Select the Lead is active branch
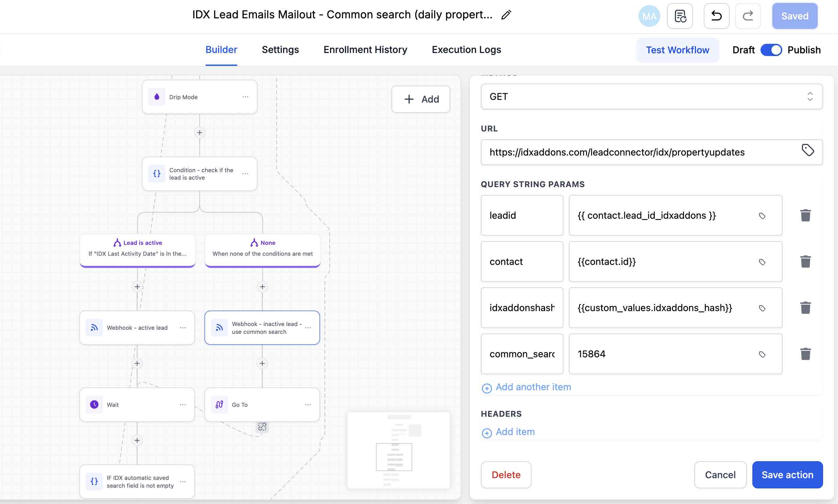Image resolution: width=838 pixels, height=504 pixels. pyautogui.click(x=137, y=250)
